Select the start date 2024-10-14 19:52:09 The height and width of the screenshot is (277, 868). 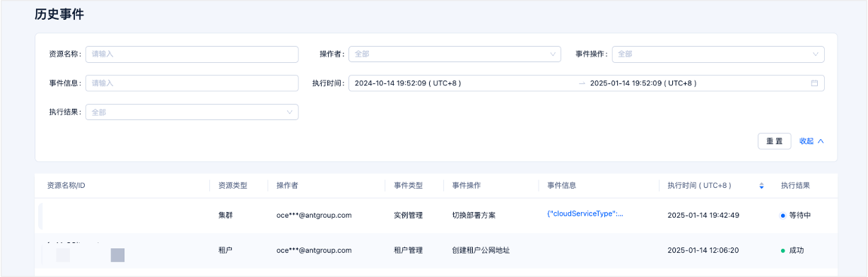(x=408, y=83)
